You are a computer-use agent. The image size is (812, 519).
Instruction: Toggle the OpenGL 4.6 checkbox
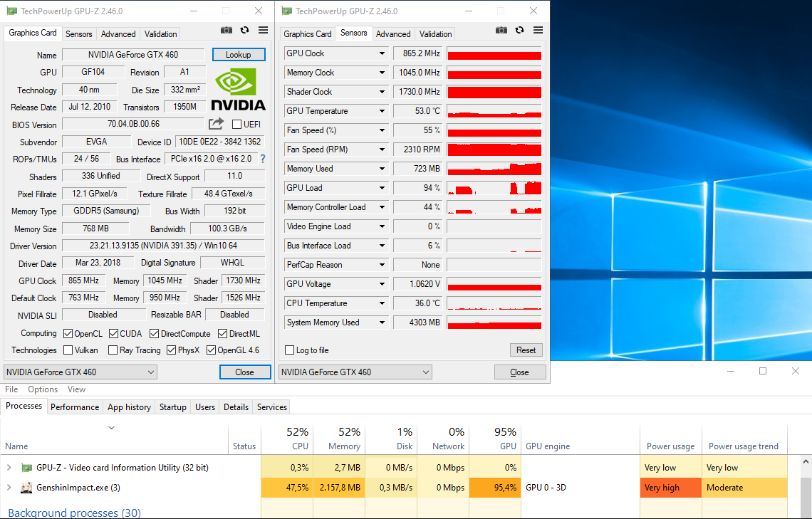[211, 350]
